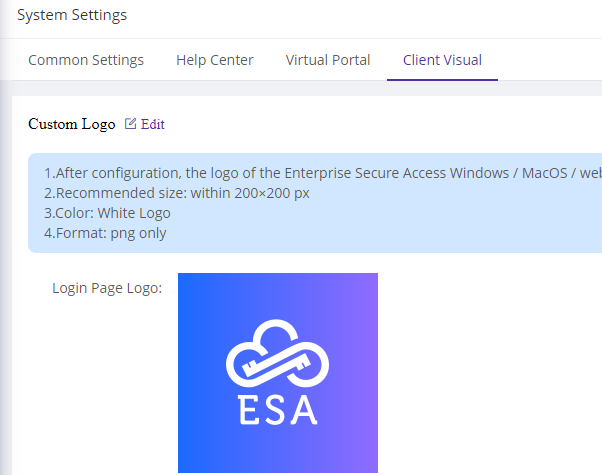This screenshot has height=475, width=602.
Task: Click the note 'Color: White Logo'
Action: (107, 213)
